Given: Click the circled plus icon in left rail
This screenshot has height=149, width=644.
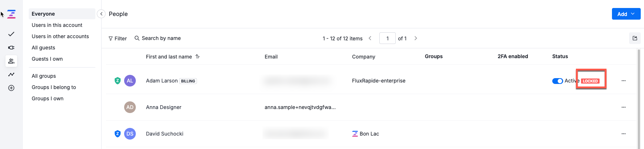Looking at the screenshot, I should [x=11, y=88].
